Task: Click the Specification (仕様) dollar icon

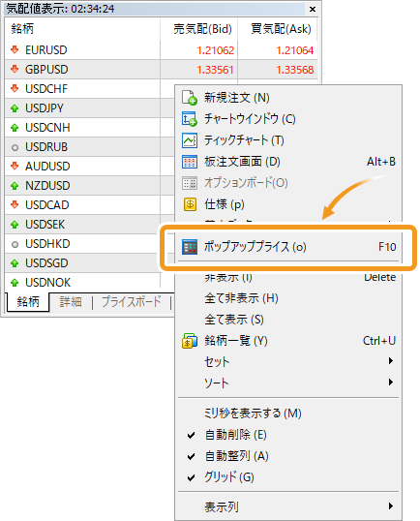Action: pyautogui.click(x=190, y=204)
